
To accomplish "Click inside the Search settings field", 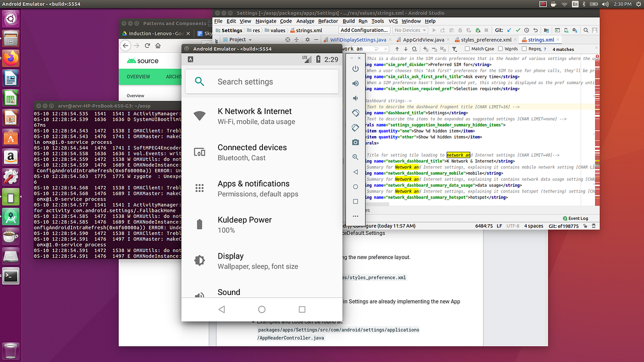I will (x=261, y=81).
